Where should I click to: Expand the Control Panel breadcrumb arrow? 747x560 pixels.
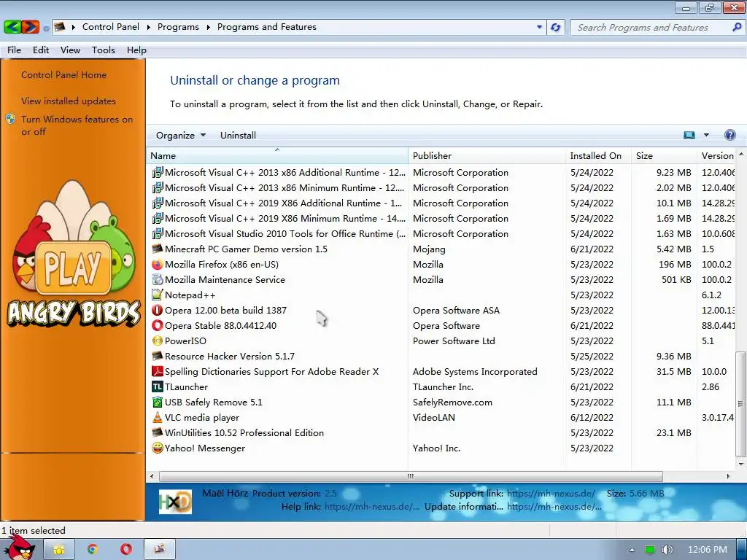pyautogui.click(x=148, y=27)
